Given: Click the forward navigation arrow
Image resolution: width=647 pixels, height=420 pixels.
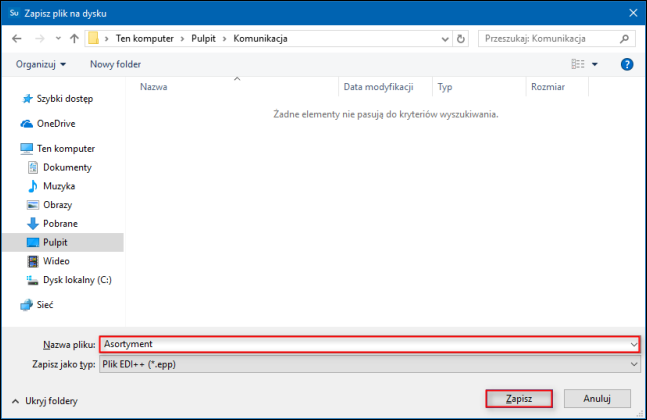Looking at the screenshot, I should pyautogui.click(x=40, y=39).
